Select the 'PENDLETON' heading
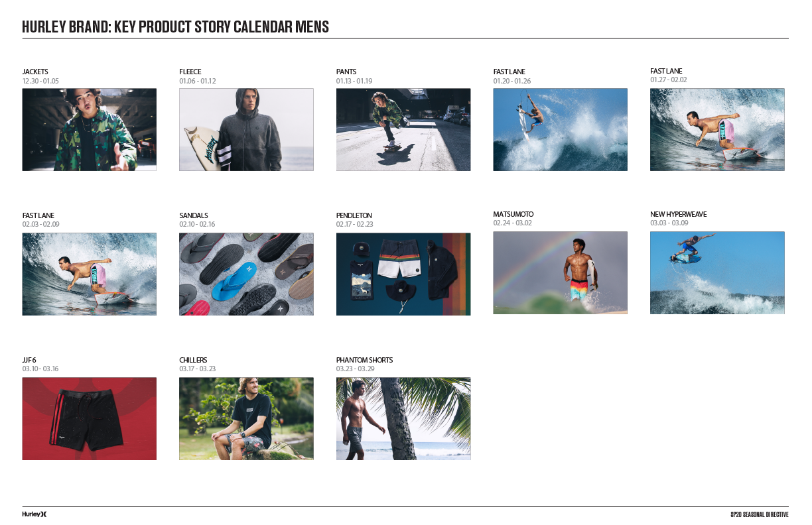This screenshot has height=525, width=812. coord(354,215)
